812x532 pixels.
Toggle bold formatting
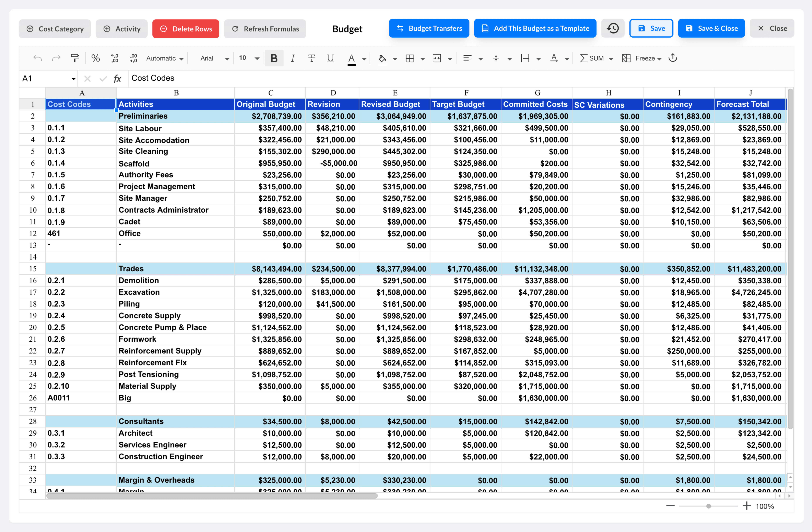[274, 58]
